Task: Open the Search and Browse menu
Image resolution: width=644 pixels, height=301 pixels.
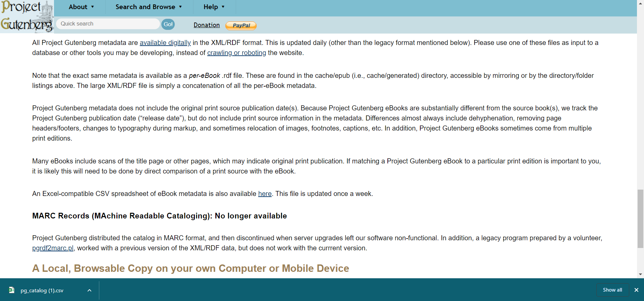Action: [149, 7]
